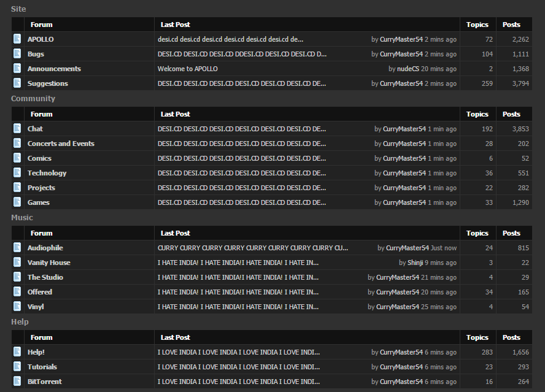Click the forum icon beside Comics
545x392 pixels.
[x=17, y=158]
